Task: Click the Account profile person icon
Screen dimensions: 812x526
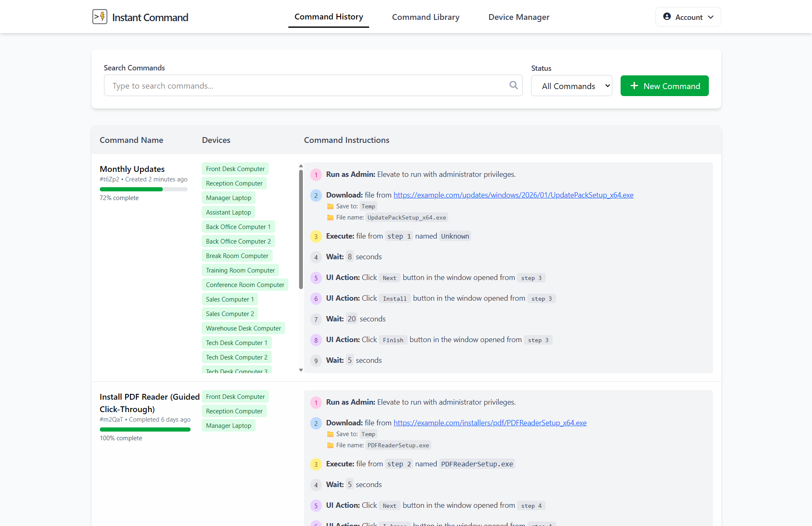Action: point(667,17)
